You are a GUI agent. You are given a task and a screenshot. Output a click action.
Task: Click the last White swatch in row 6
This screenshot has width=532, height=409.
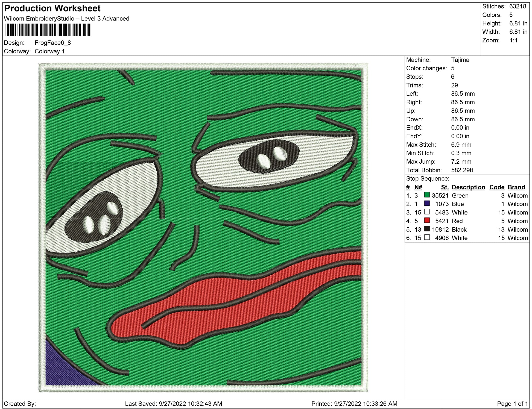pos(427,237)
